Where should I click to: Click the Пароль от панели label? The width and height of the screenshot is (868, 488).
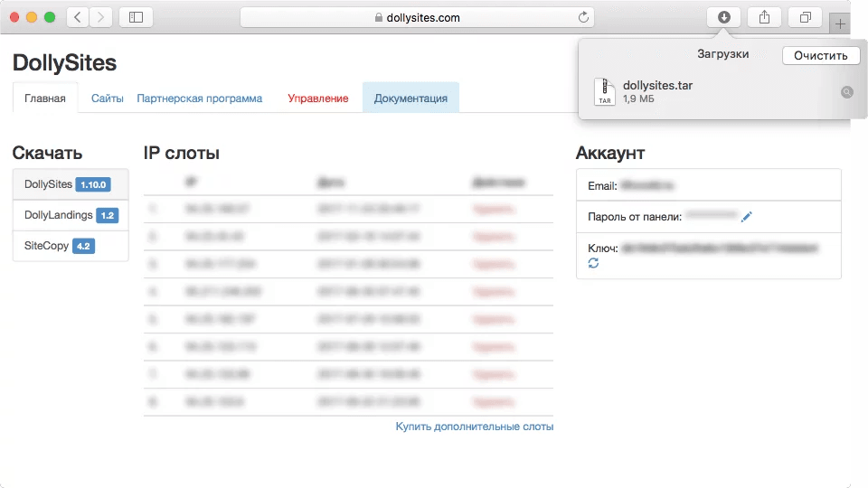[x=635, y=217]
